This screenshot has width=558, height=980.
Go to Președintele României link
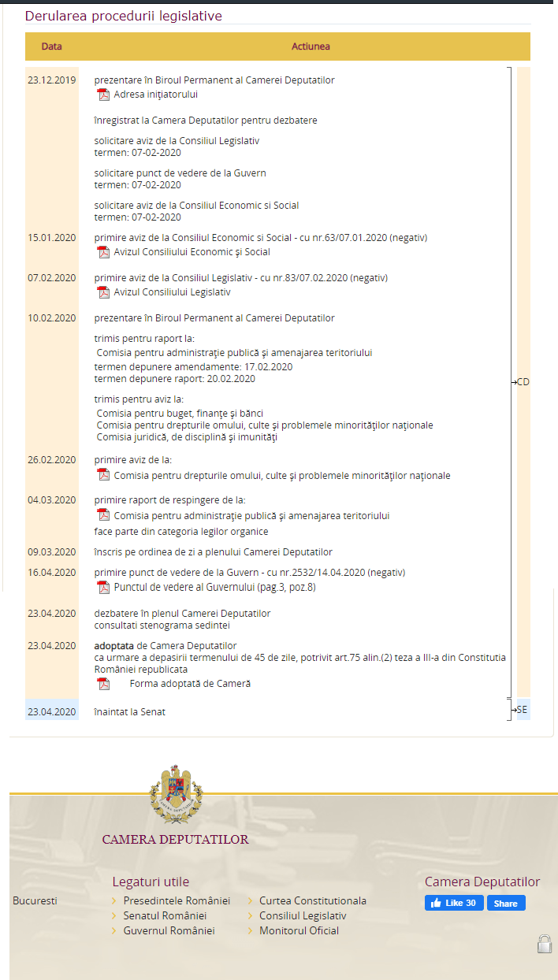[x=177, y=900]
